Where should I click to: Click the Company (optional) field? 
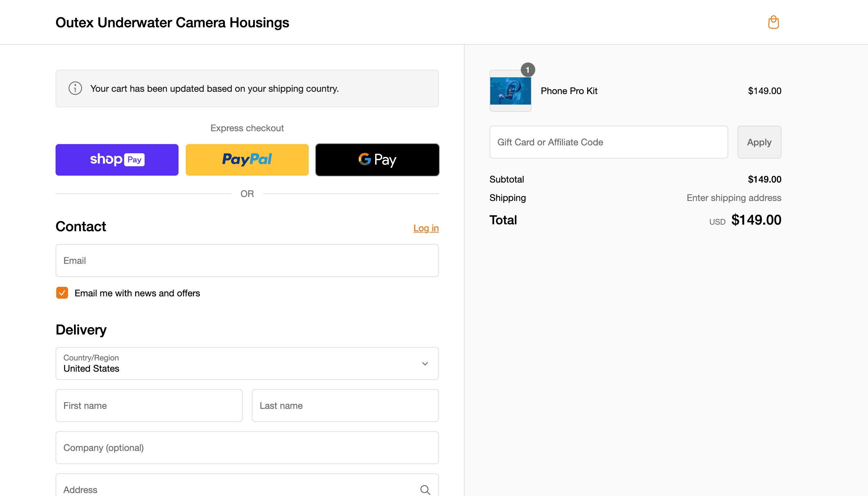pyautogui.click(x=247, y=448)
